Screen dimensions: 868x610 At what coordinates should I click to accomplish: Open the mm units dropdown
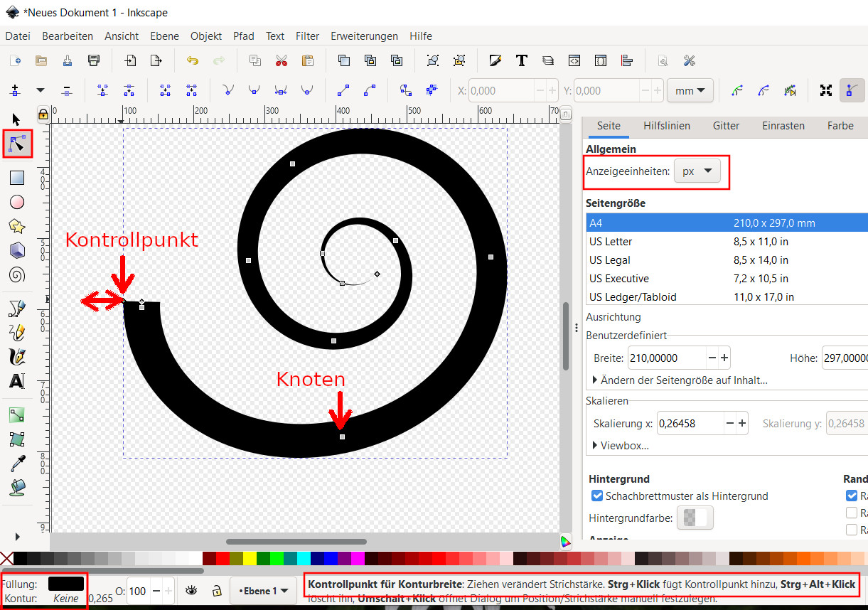pos(690,90)
